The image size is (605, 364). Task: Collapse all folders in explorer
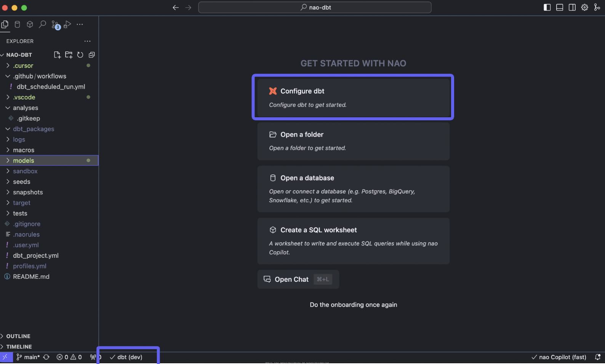91,55
